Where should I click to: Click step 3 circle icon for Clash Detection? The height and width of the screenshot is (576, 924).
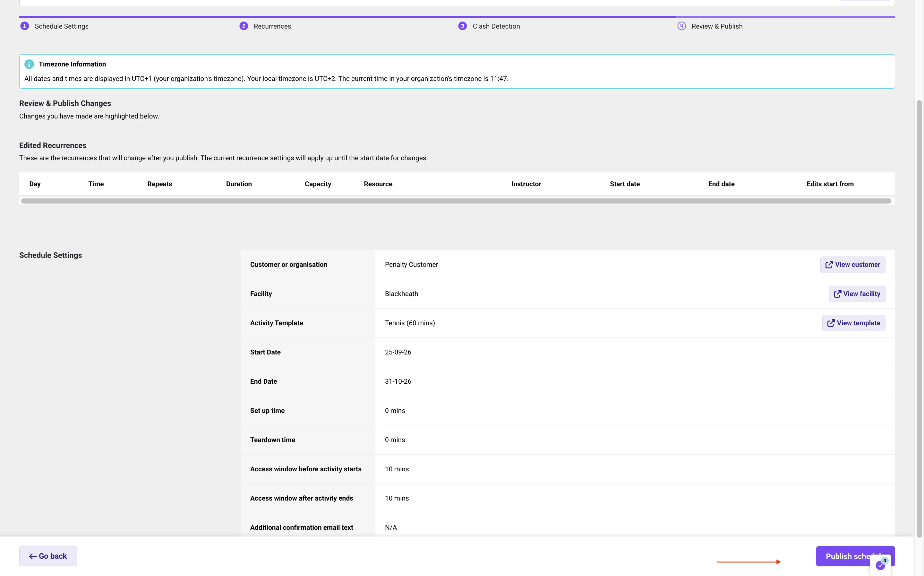(x=462, y=26)
